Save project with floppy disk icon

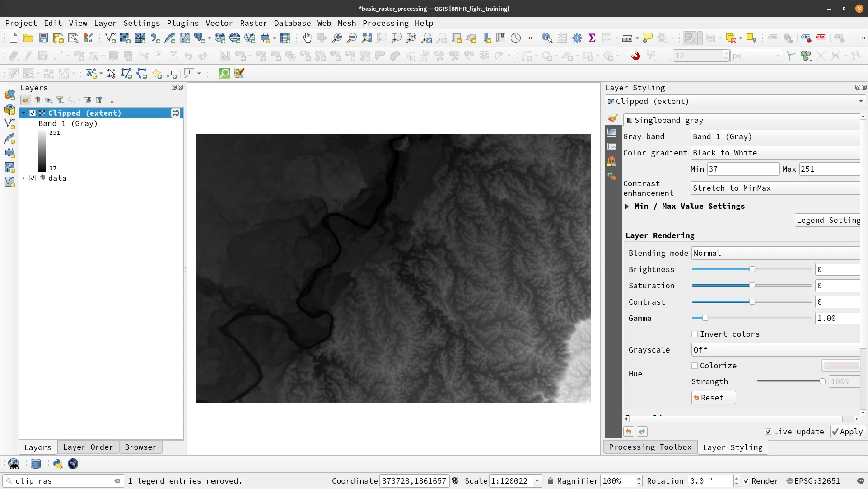pos(43,38)
